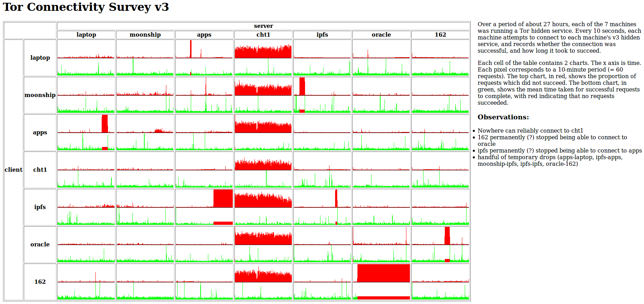Viewport: 644px width, 304px height.
Task: Click the chart for client laptop to server cht1
Action: pos(263,58)
